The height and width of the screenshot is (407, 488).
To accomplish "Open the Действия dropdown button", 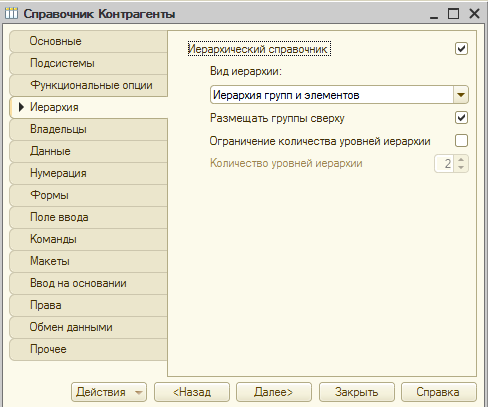I will pyautogui.click(x=109, y=392).
